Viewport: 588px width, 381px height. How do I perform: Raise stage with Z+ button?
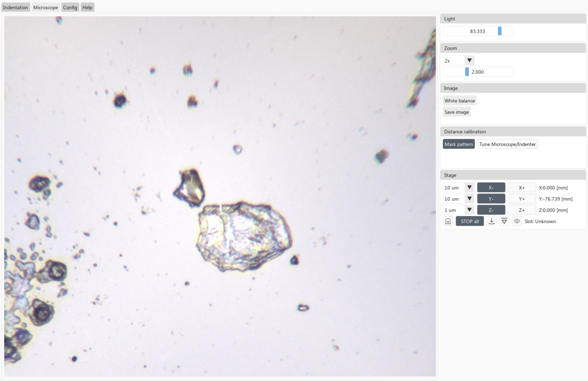(522, 210)
